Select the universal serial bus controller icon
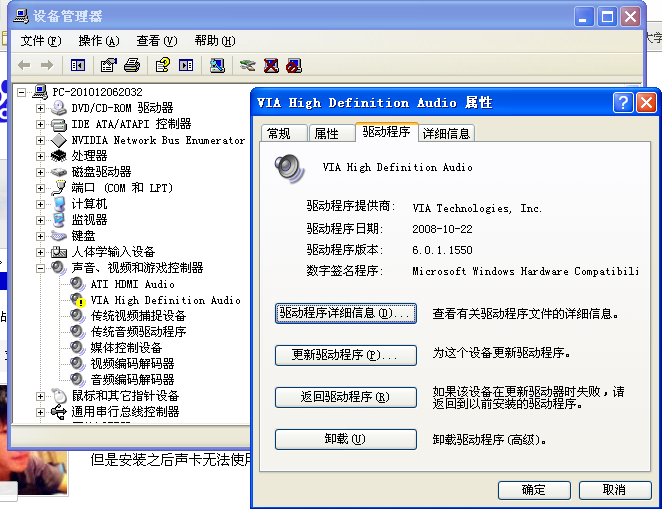Screen dimensions: 662x509 [59, 412]
